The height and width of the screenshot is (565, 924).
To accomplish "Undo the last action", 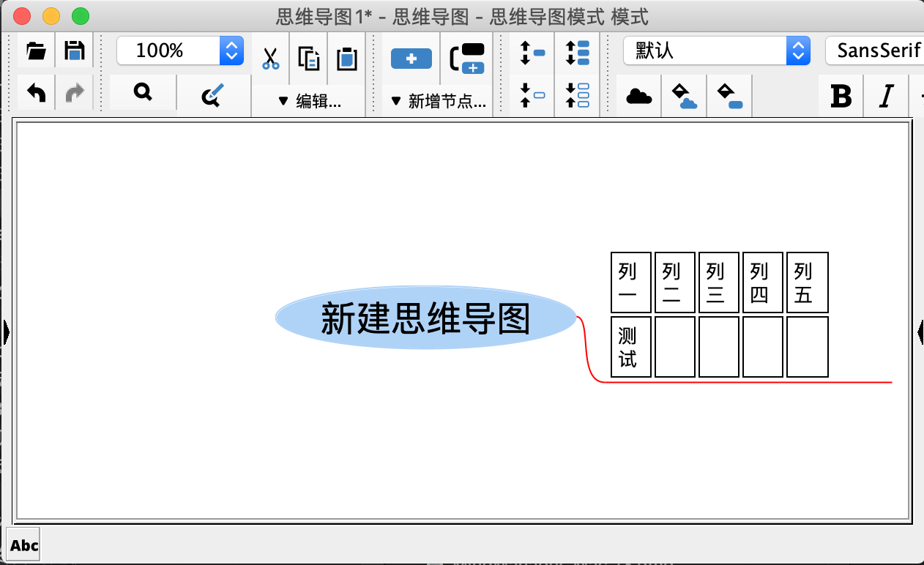I will [36, 93].
